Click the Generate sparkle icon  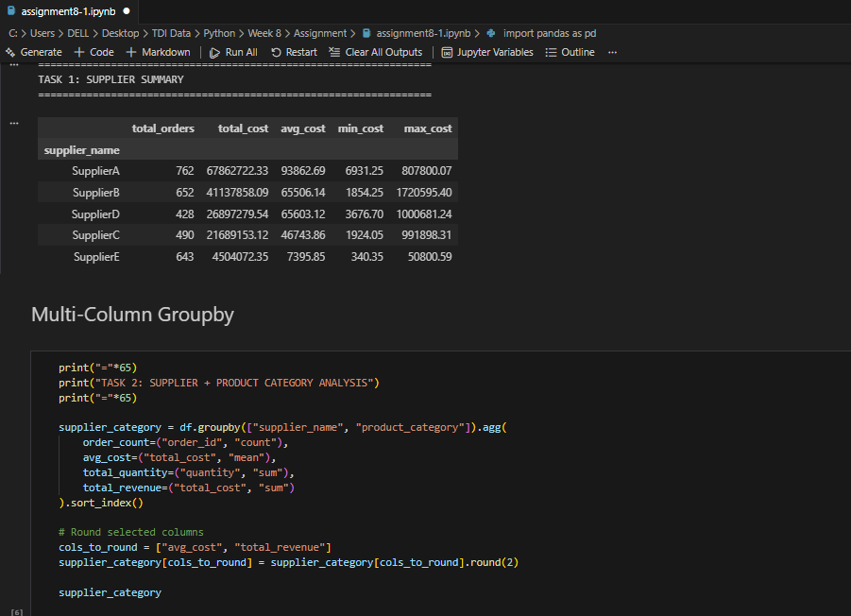(10, 53)
